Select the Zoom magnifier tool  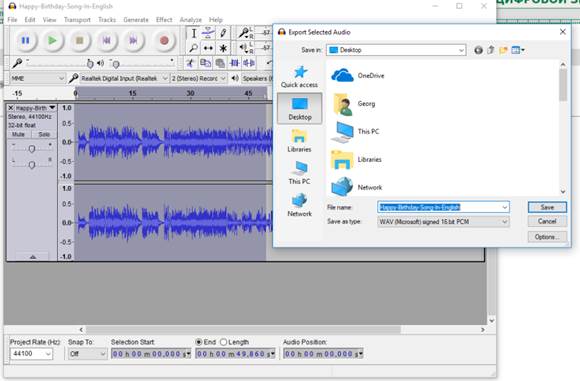click(x=193, y=48)
